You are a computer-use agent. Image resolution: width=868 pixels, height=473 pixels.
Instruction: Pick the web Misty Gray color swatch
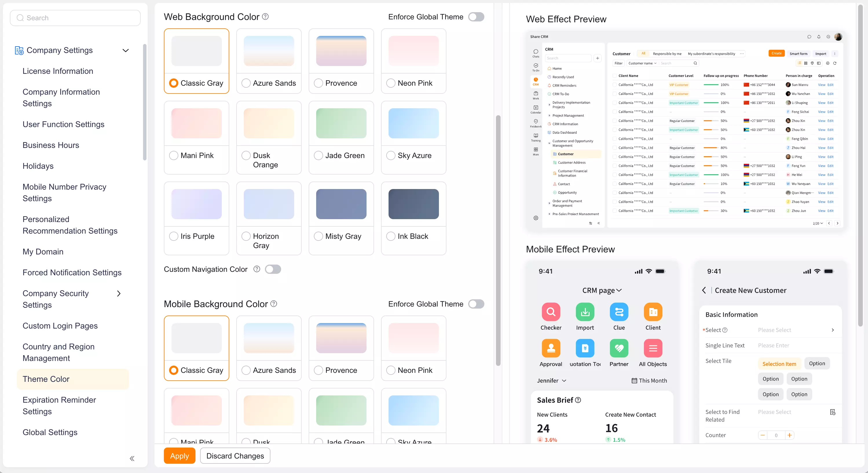point(341,204)
